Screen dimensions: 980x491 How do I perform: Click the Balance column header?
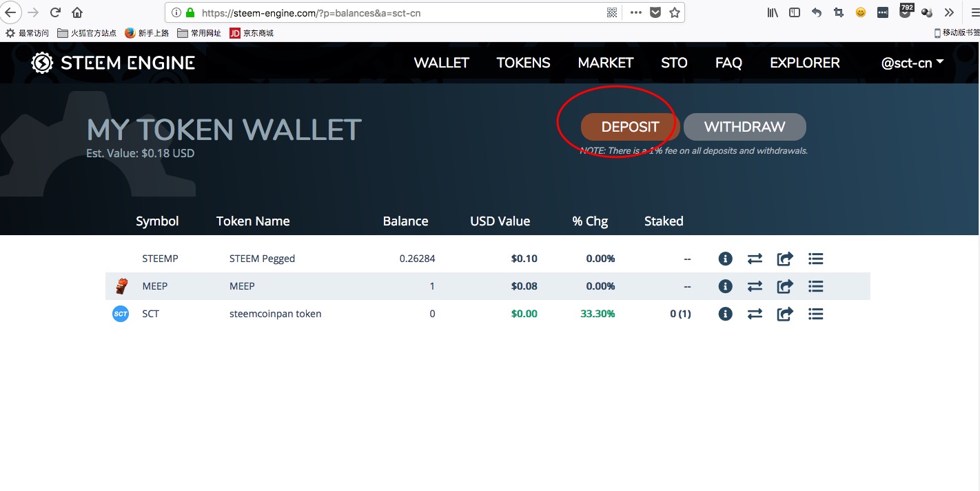pos(405,221)
